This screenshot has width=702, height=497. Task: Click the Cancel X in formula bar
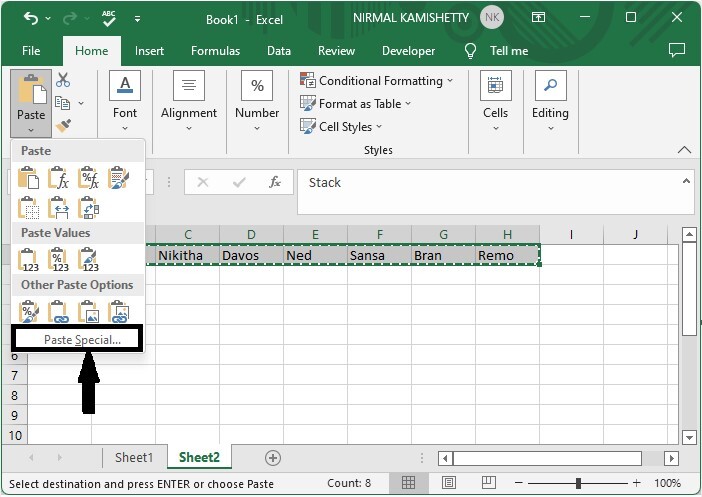(203, 182)
